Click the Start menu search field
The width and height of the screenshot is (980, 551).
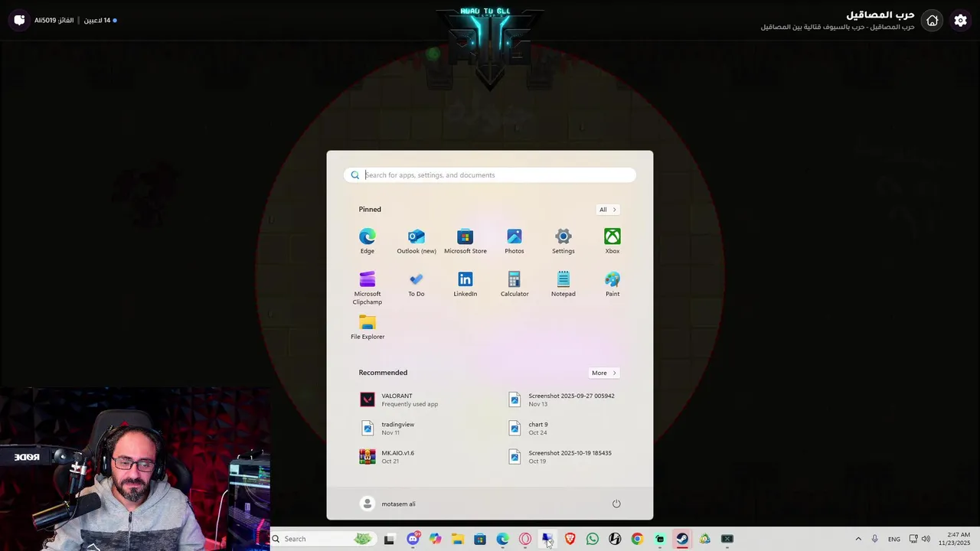point(490,175)
